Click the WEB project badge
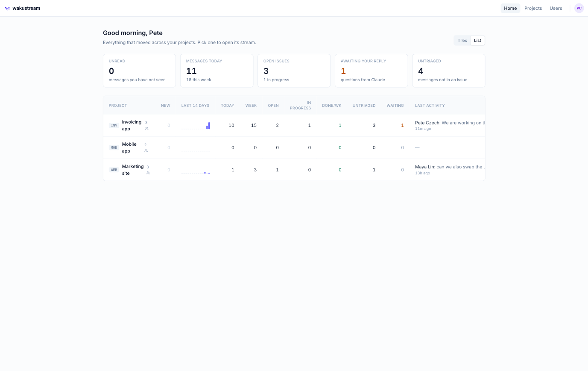Screen dimensions: 588x371 114,170
